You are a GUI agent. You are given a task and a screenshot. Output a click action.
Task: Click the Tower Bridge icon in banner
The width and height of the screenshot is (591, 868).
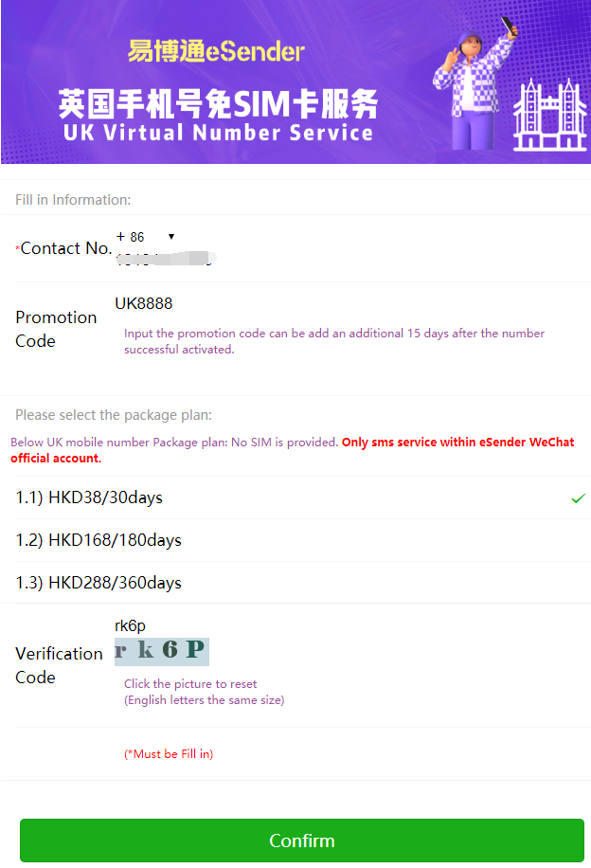pyautogui.click(x=549, y=116)
